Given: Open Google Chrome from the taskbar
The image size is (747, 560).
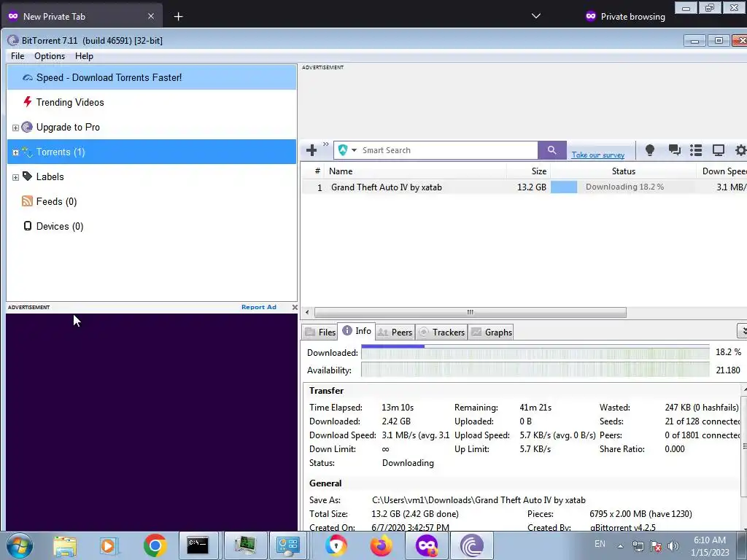Looking at the screenshot, I should coord(155,545).
